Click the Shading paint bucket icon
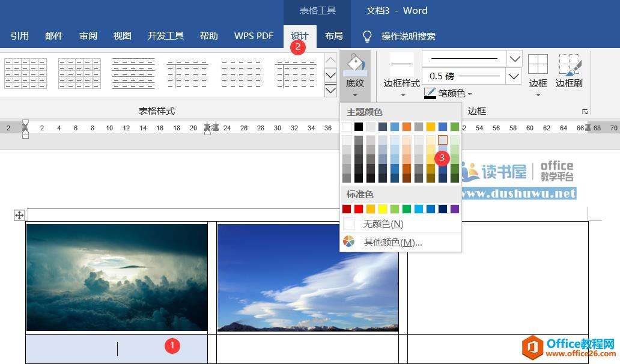 [x=355, y=64]
